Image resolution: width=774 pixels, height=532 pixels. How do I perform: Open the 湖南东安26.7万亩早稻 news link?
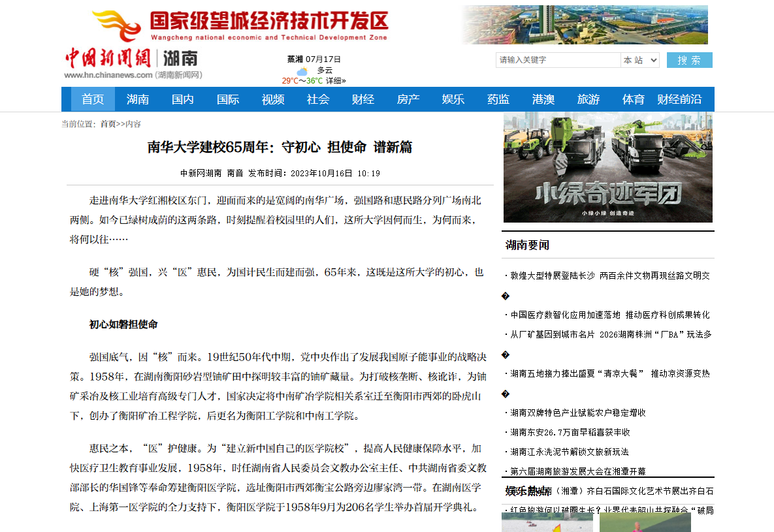coord(570,432)
